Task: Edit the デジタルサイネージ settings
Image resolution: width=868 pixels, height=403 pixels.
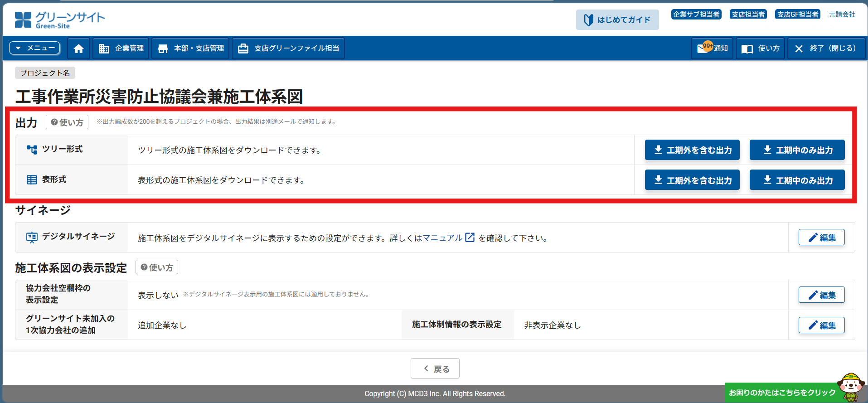Action: [x=821, y=238]
